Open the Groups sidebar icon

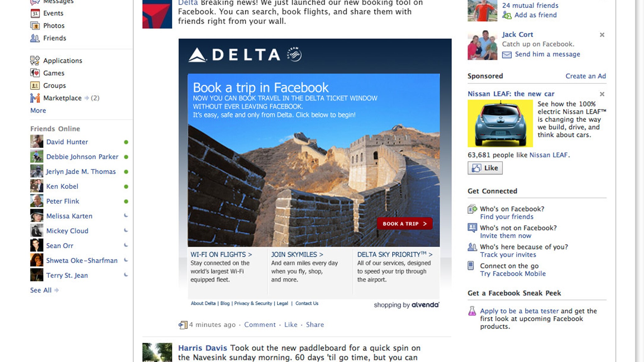click(35, 85)
